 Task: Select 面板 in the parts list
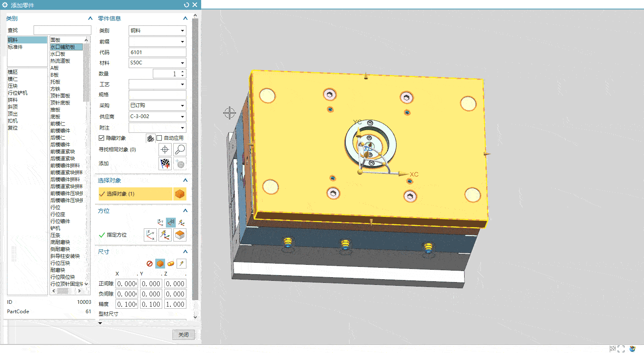coord(55,40)
